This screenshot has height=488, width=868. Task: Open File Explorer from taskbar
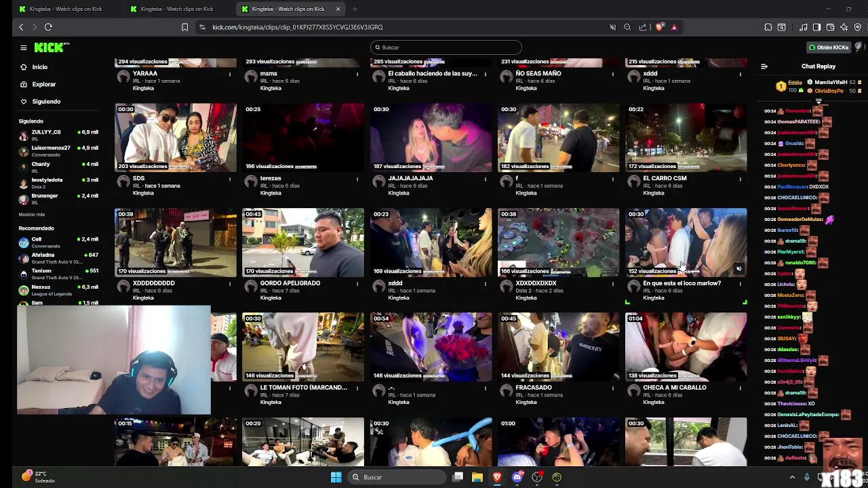point(477,477)
